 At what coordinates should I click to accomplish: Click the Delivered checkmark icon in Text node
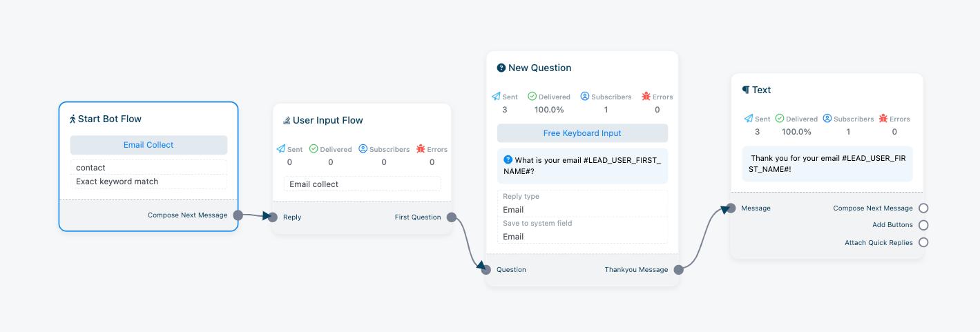(780, 119)
